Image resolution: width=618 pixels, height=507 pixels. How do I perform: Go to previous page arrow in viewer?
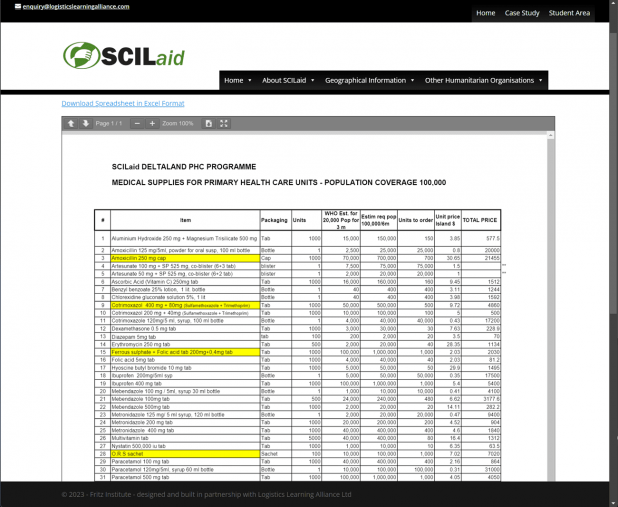coord(71,123)
